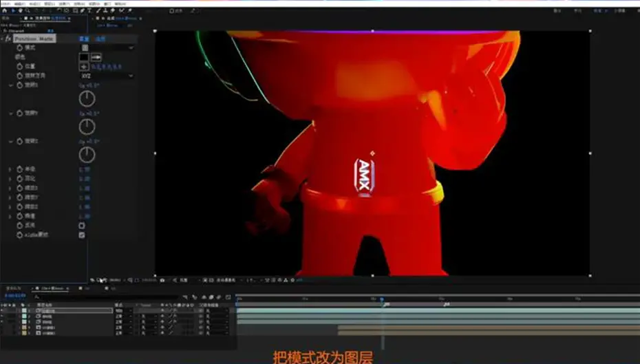
Task: Toggle shy switch on layer 4 row
Action: point(162,328)
